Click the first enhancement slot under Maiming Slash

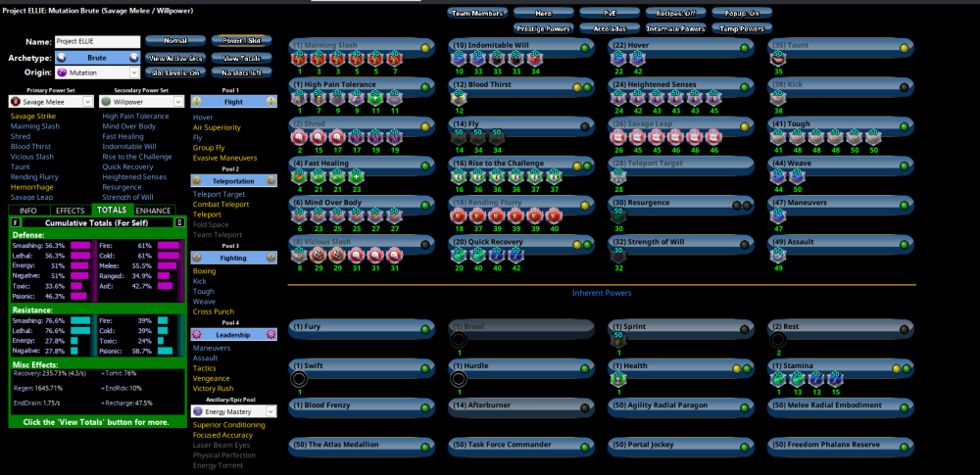[298, 61]
